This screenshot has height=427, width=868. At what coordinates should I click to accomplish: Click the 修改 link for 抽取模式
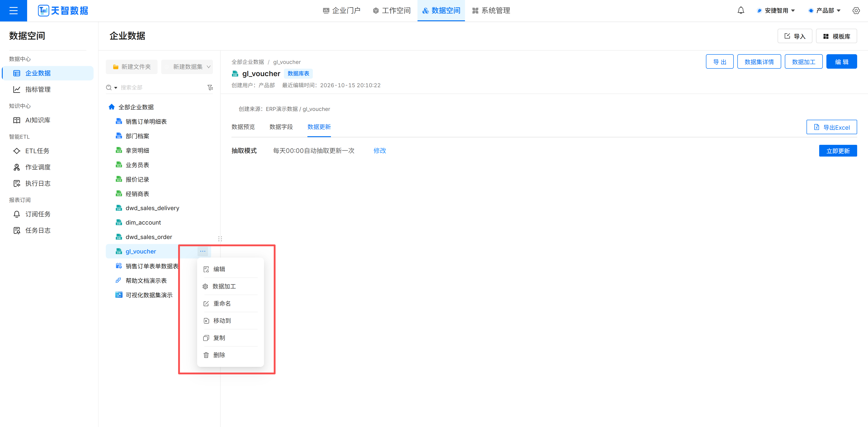pos(380,150)
